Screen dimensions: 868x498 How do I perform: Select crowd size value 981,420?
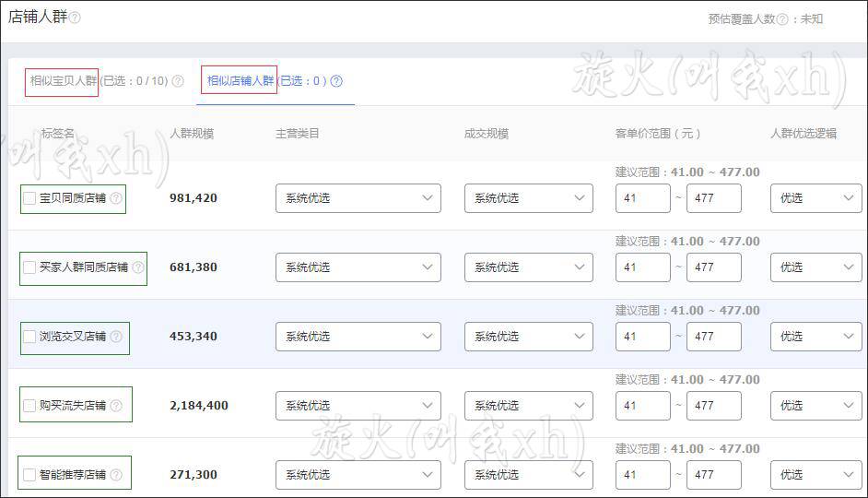[x=194, y=198]
